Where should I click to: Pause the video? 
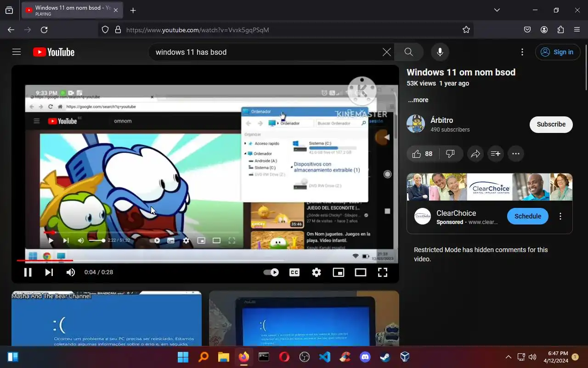[28, 272]
